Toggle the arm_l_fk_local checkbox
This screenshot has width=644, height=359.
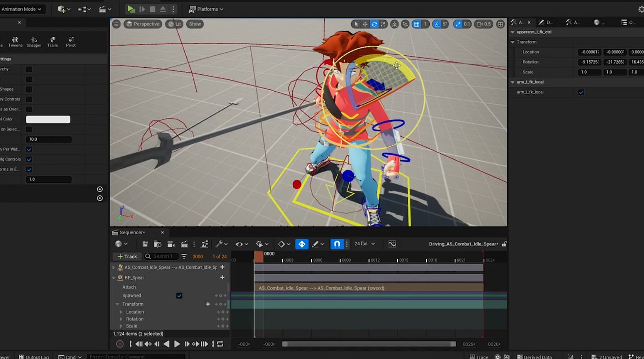581,92
